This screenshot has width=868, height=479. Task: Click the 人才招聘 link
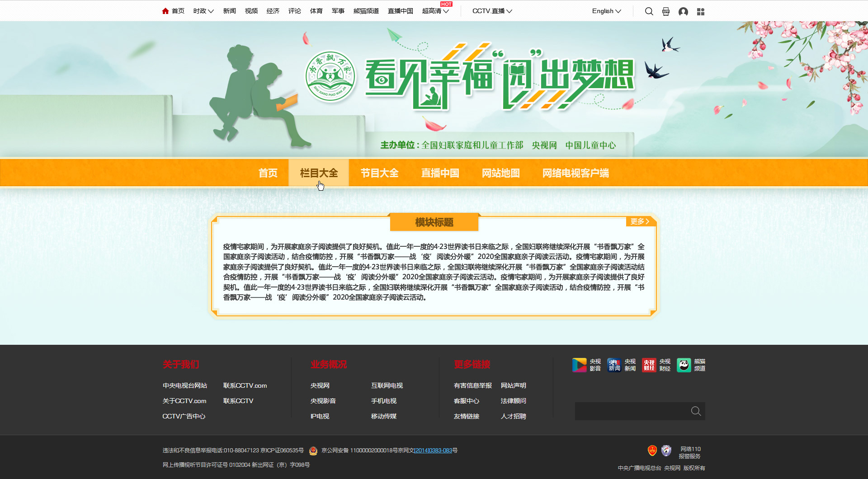click(x=514, y=416)
